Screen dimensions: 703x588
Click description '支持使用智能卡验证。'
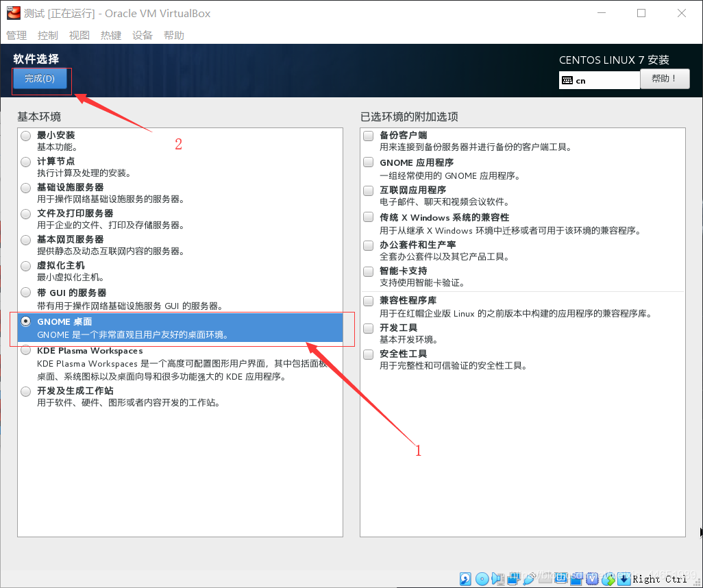tap(422, 282)
